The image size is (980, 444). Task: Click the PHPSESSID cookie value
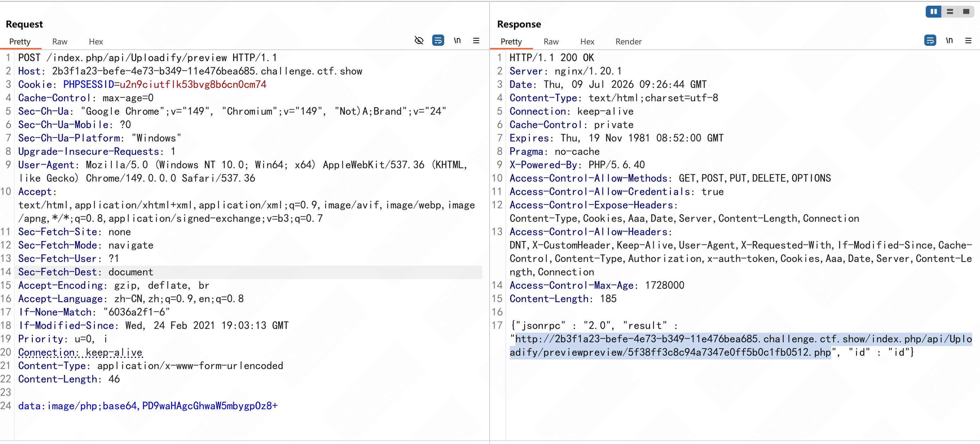[193, 84]
